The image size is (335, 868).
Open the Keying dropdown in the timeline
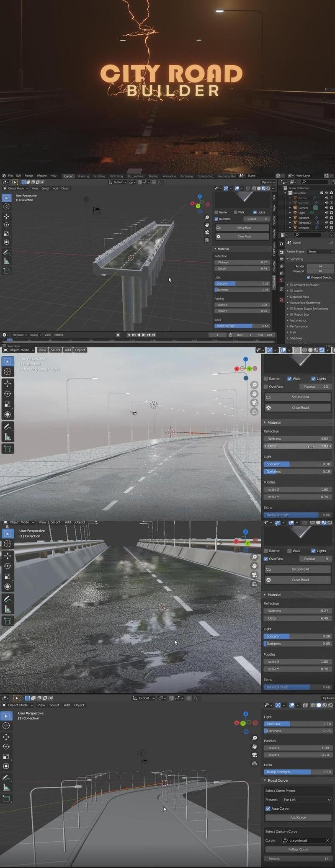(35, 335)
